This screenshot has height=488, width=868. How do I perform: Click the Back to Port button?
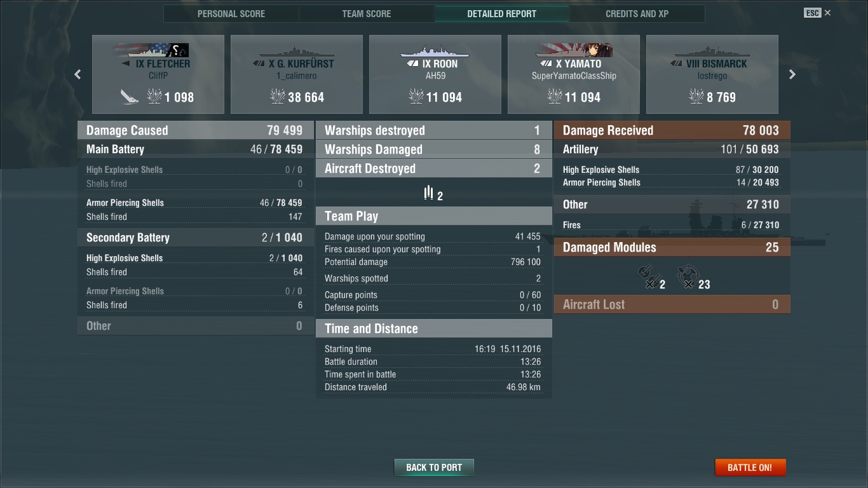tap(434, 468)
